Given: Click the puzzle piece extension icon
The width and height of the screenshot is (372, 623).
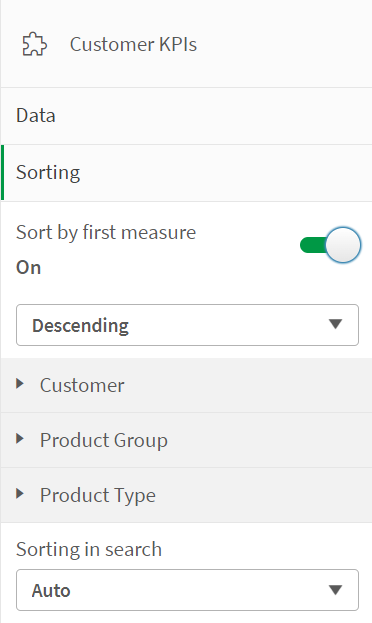Looking at the screenshot, I should point(34,44).
